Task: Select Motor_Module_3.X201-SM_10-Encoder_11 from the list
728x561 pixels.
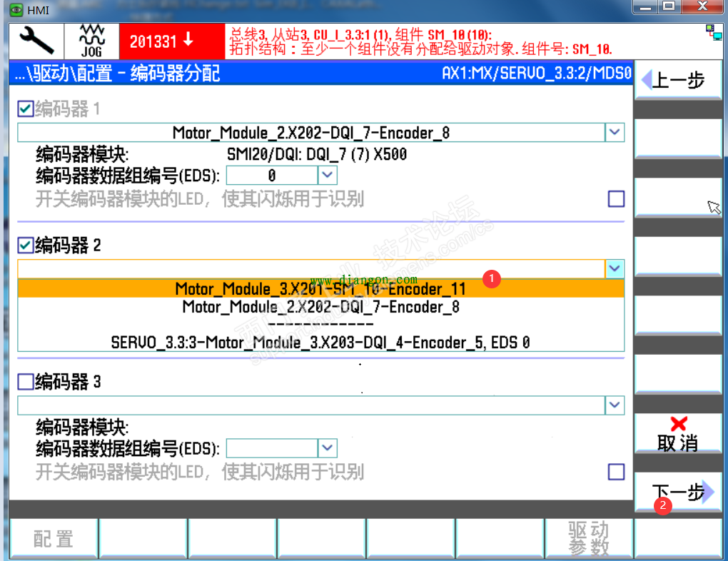Action: pos(321,288)
